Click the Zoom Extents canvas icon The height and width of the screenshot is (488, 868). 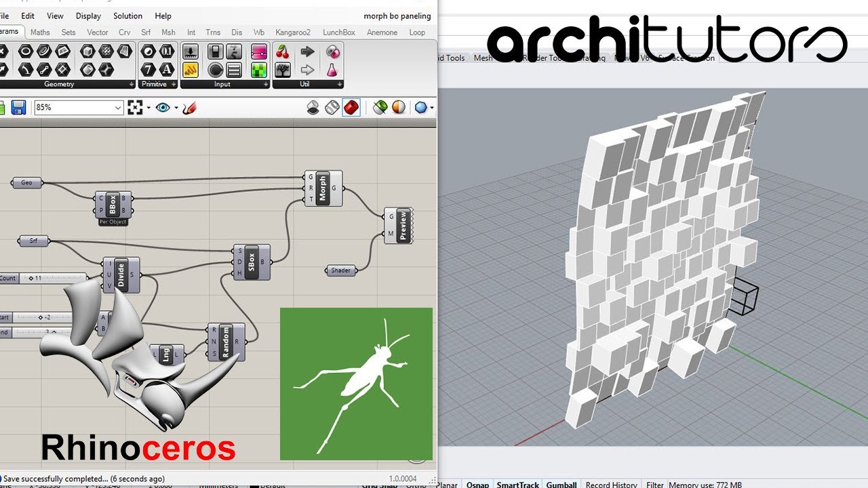click(x=135, y=107)
